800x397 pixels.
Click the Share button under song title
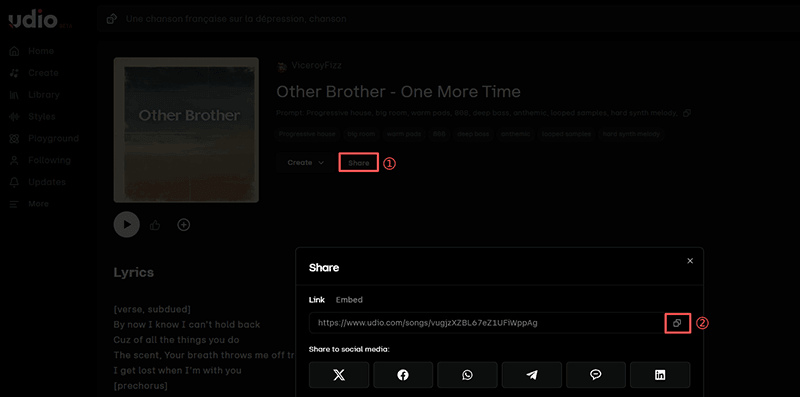tap(359, 163)
